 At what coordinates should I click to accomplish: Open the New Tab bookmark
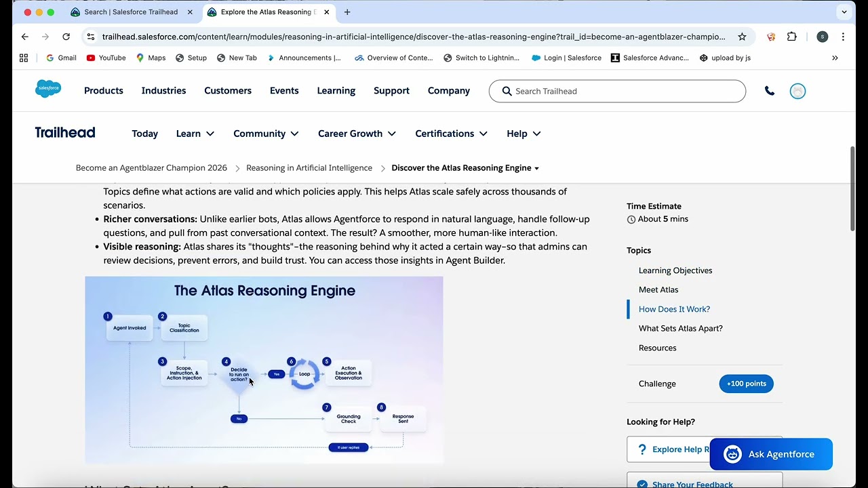coord(237,58)
